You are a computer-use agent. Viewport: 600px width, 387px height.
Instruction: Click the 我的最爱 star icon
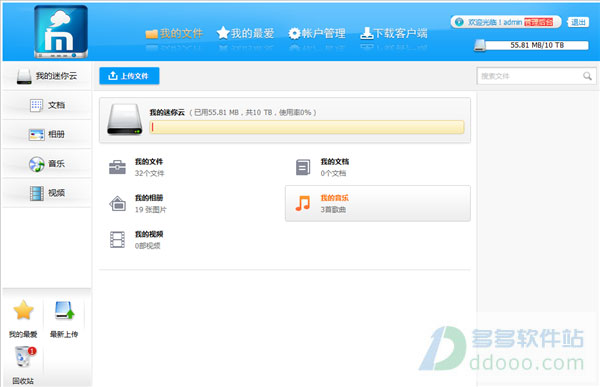(x=23, y=310)
